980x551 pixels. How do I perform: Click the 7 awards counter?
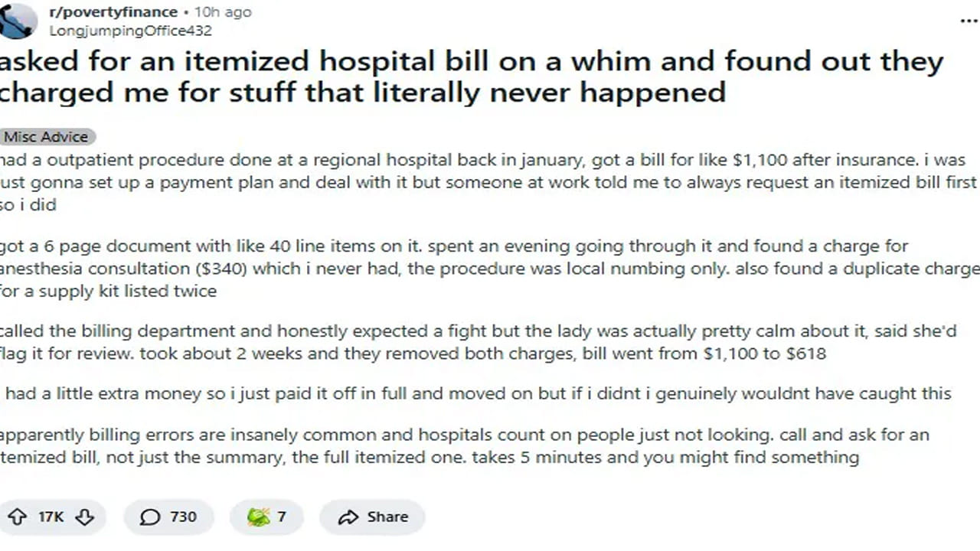tap(282, 517)
